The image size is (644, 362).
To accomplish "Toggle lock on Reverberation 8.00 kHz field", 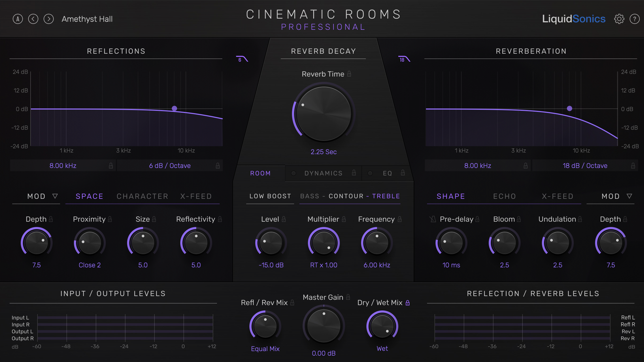I will pyautogui.click(x=526, y=166).
